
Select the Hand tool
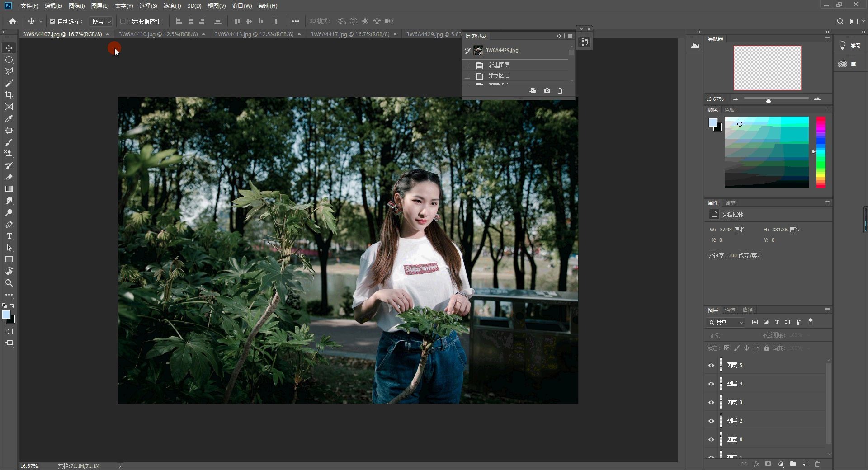[9, 271]
